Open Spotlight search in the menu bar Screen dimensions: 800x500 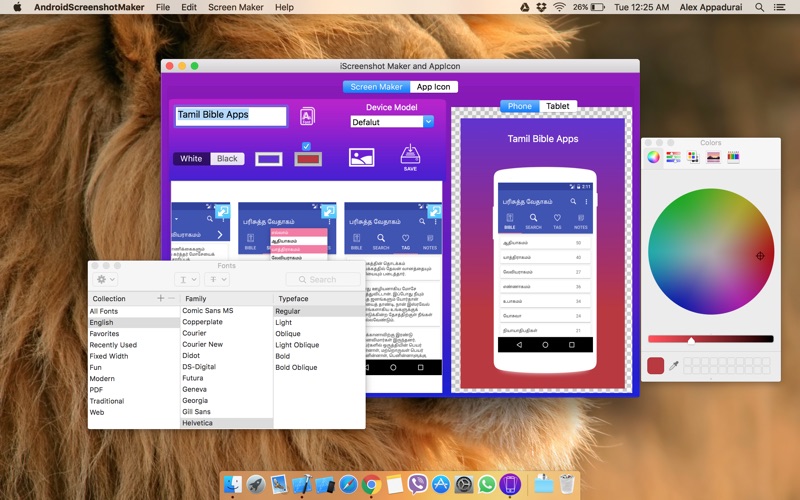759,7
